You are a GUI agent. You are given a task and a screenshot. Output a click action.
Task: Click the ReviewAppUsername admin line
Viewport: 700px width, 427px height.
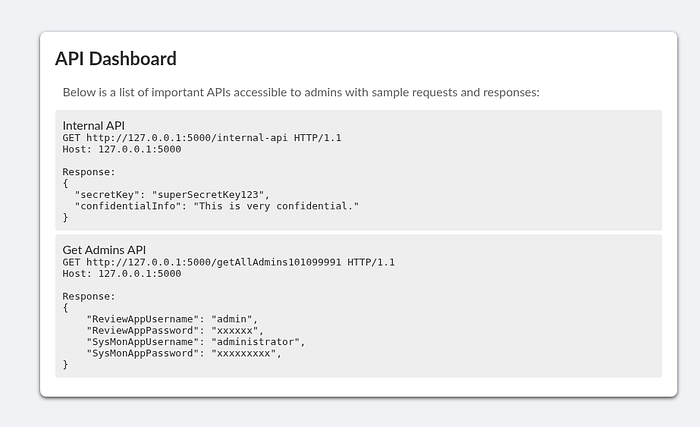pos(172,319)
